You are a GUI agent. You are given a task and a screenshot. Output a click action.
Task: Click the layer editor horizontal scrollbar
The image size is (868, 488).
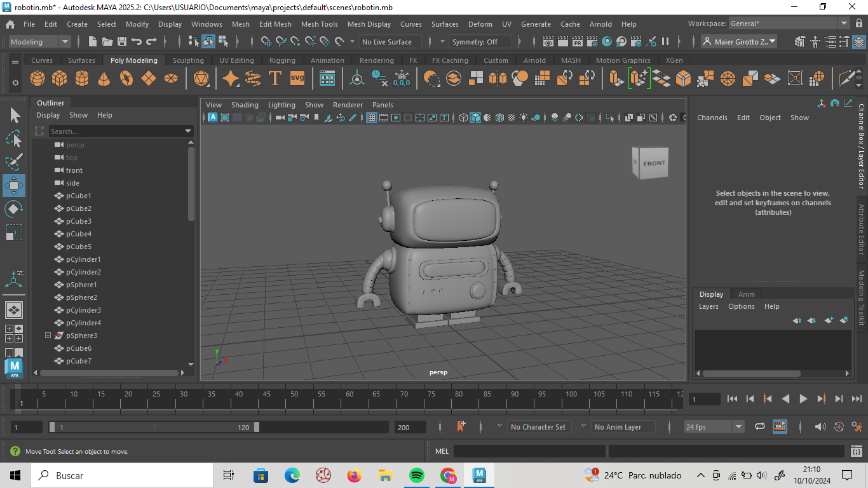pos(751,374)
